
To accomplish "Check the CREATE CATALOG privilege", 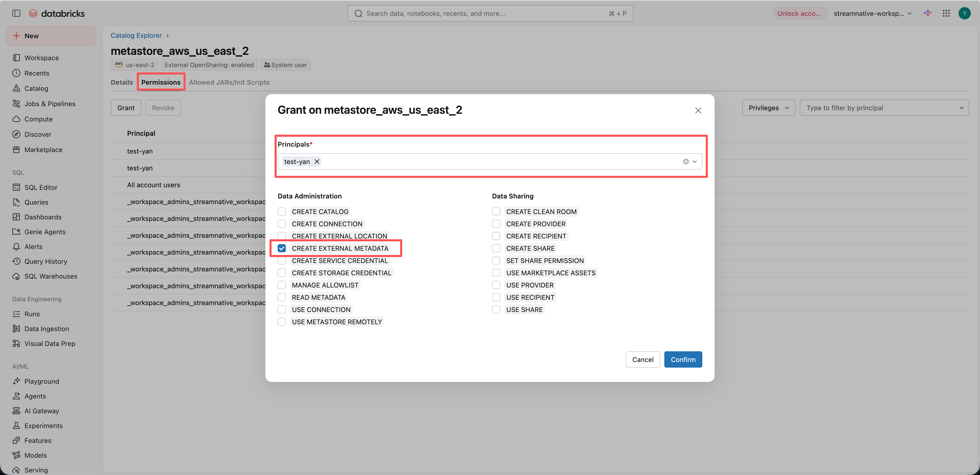I will 281,211.
